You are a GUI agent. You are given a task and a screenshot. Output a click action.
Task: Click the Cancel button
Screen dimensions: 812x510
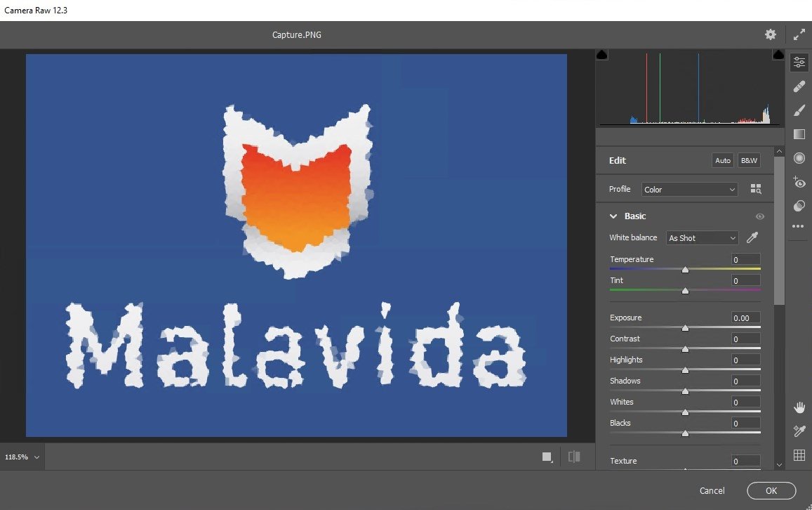pyautogui.click(x=712, y=490)
